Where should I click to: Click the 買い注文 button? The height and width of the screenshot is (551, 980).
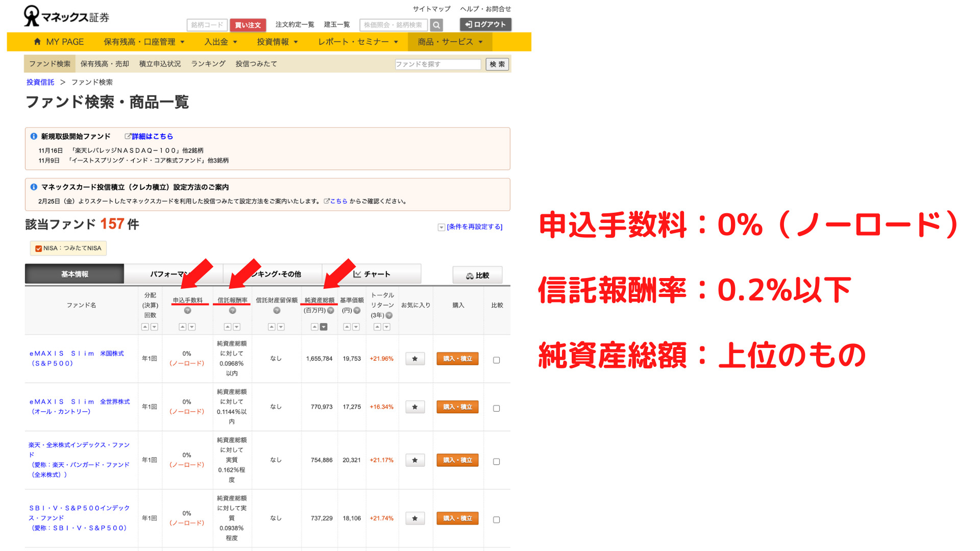coord(248,25)
